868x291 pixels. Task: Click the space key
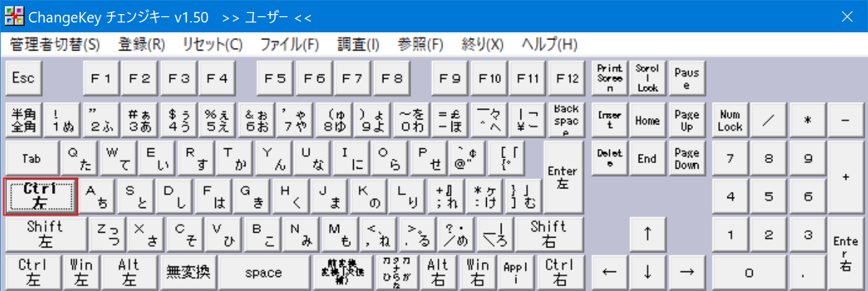(264, 272)
